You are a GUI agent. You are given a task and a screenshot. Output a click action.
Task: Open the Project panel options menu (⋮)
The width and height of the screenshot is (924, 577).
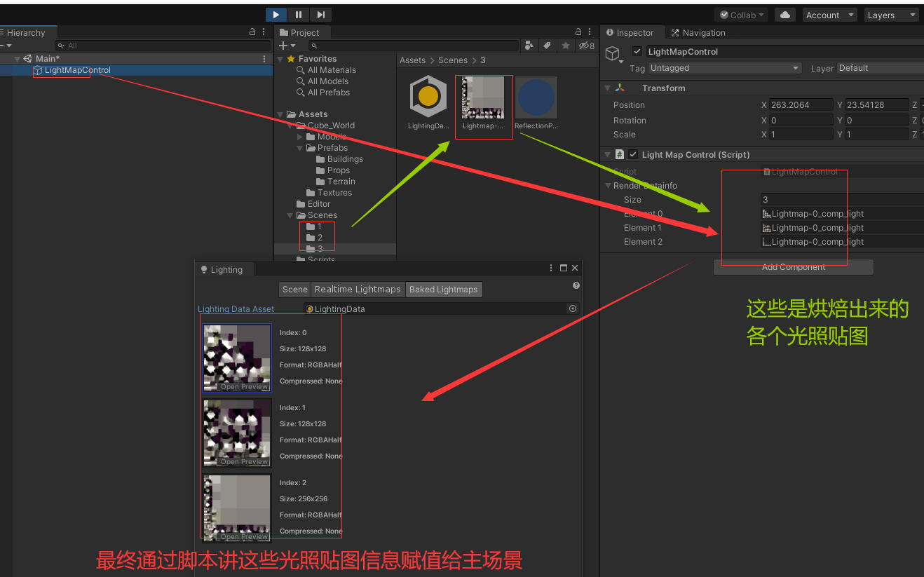pos(589,32)
